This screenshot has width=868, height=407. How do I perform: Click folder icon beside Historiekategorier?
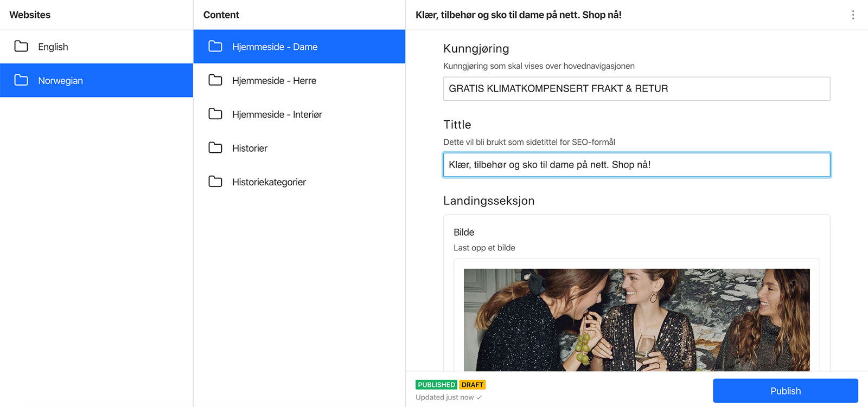[x=215, y=182]
